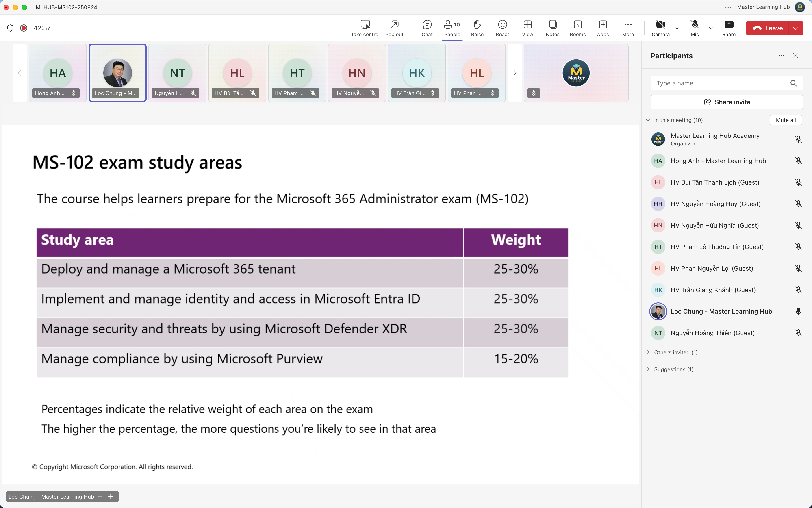Click the Master Learning Hub self-view tile

(576, 73)
